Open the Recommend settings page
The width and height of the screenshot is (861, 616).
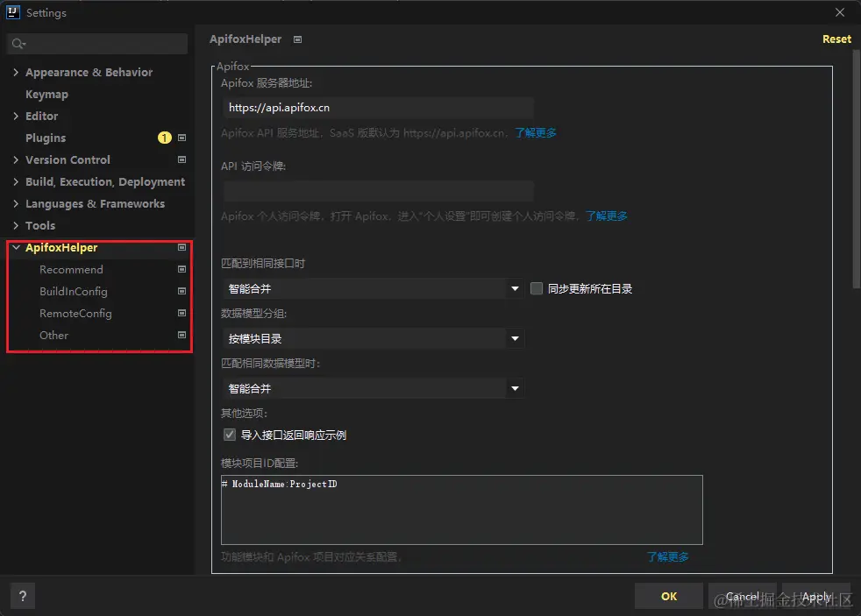71,269
